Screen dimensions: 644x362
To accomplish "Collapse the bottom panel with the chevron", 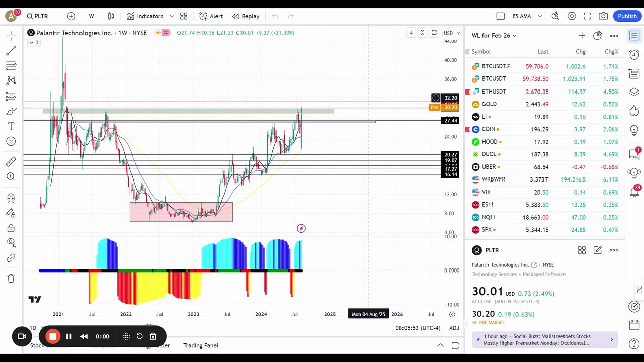I will tap(440, 345).
